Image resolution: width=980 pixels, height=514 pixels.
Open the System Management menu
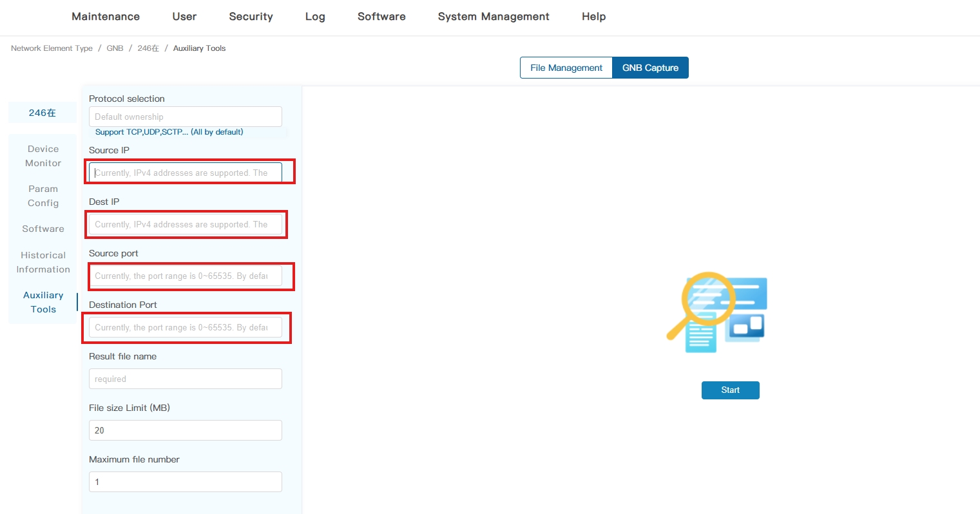pyautogui.click(x=494, y=17)
